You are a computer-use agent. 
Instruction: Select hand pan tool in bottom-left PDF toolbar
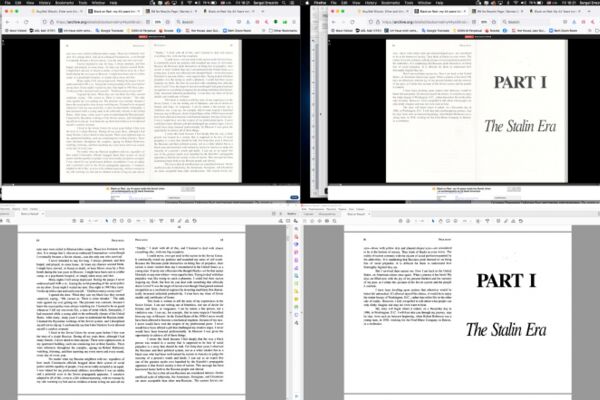(114, 221)
